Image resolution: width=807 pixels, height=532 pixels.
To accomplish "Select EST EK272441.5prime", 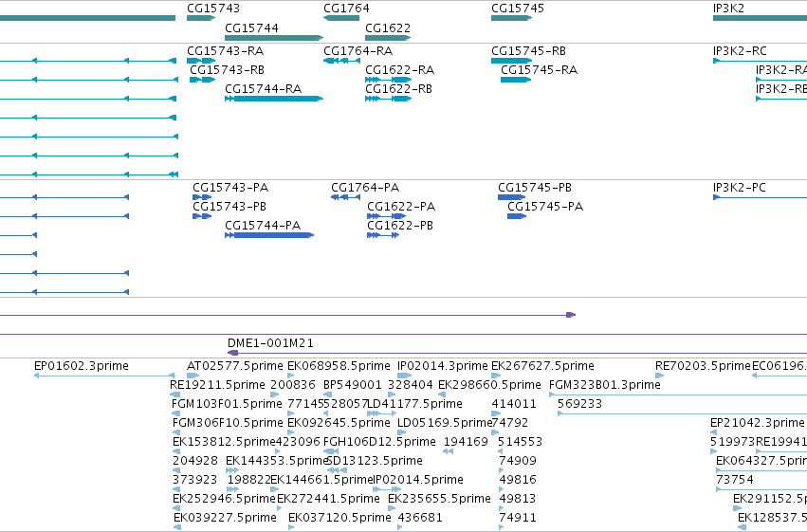I will click(328, 499).
